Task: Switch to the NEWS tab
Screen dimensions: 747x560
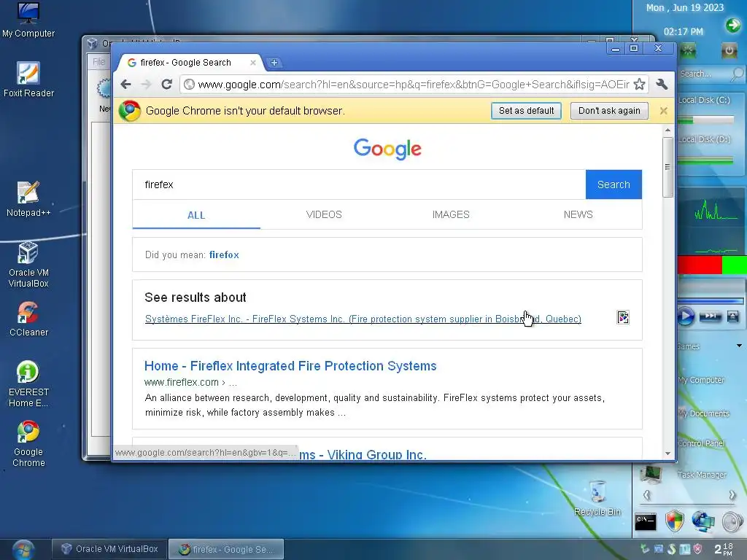Action: (578, 215)
